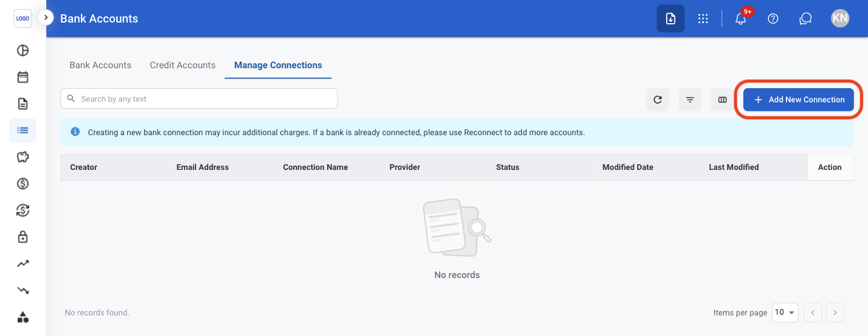Select the highlighted list sidebar icon
Screen dimensions: 868x336
pyautogui.click(x=23, y=130)
